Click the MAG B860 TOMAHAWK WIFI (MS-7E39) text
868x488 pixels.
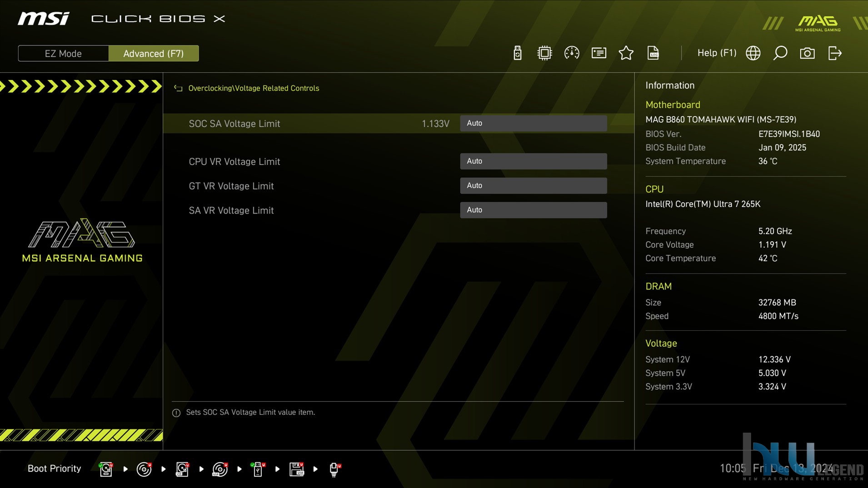pyautogui.click(x=721, y=120)
